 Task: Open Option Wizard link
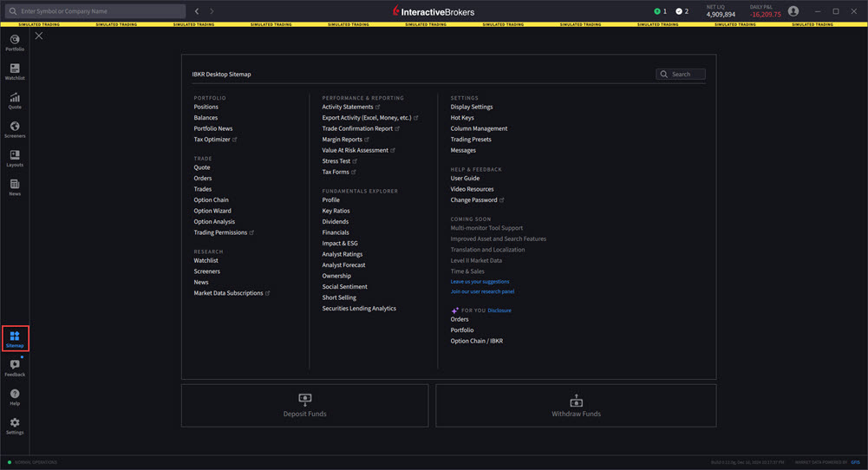click(212, 211)
